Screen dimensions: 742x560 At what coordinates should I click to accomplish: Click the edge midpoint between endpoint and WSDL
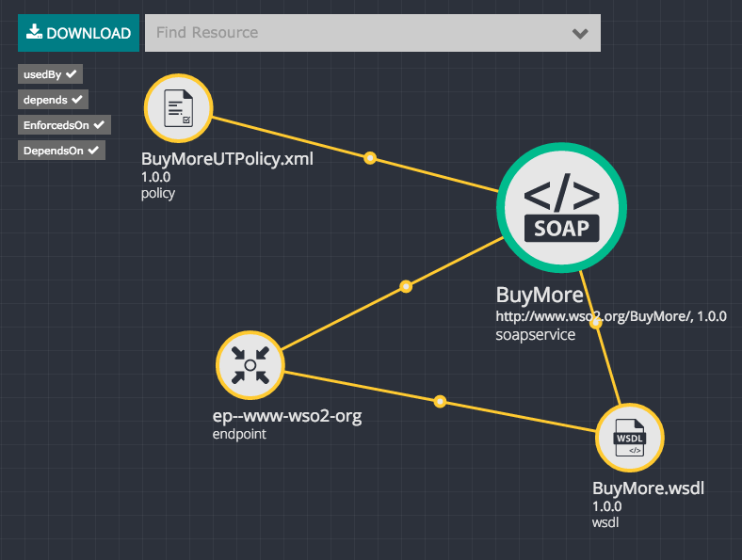pos(440,402)
